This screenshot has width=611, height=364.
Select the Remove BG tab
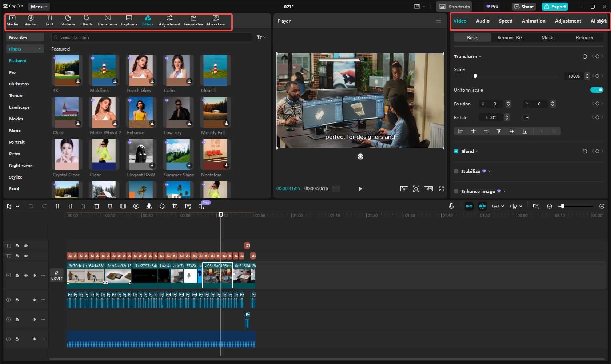coord(510,38)
